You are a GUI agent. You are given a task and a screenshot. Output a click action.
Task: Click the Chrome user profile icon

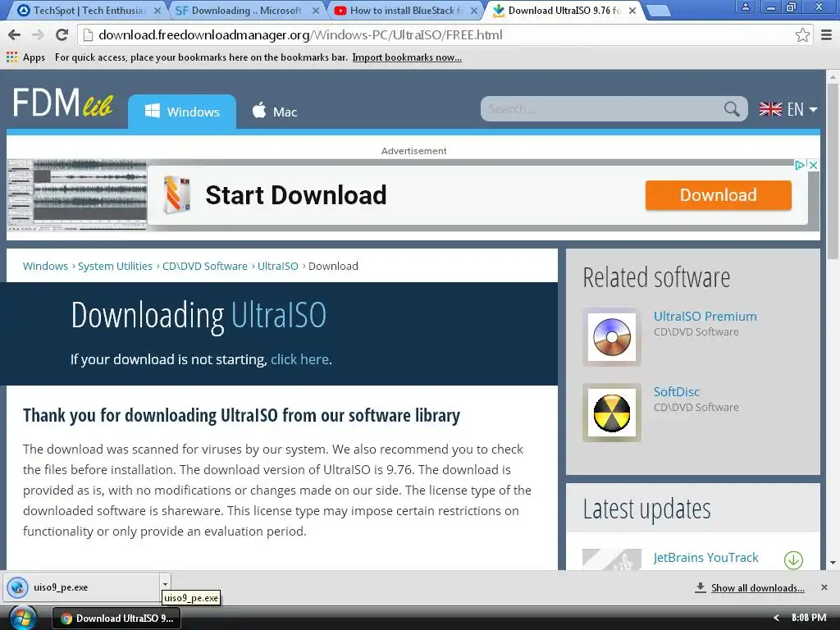tap(745, 7)
